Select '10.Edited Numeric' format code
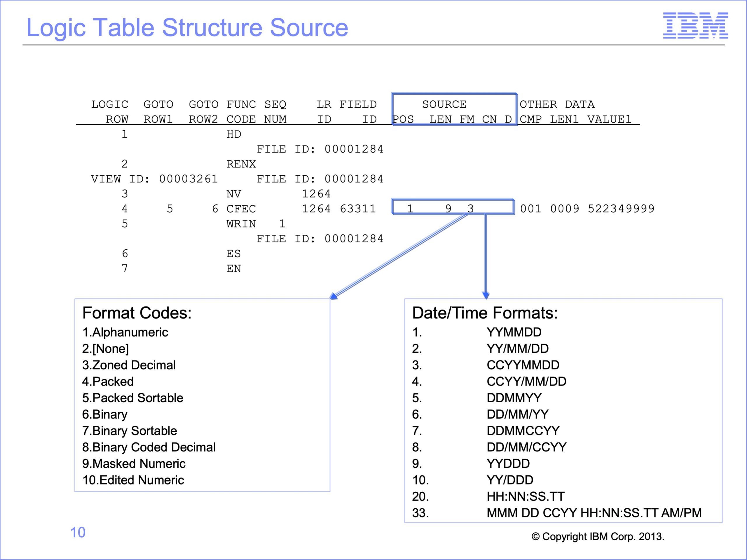747x560 pixels. tap(133, 480)
